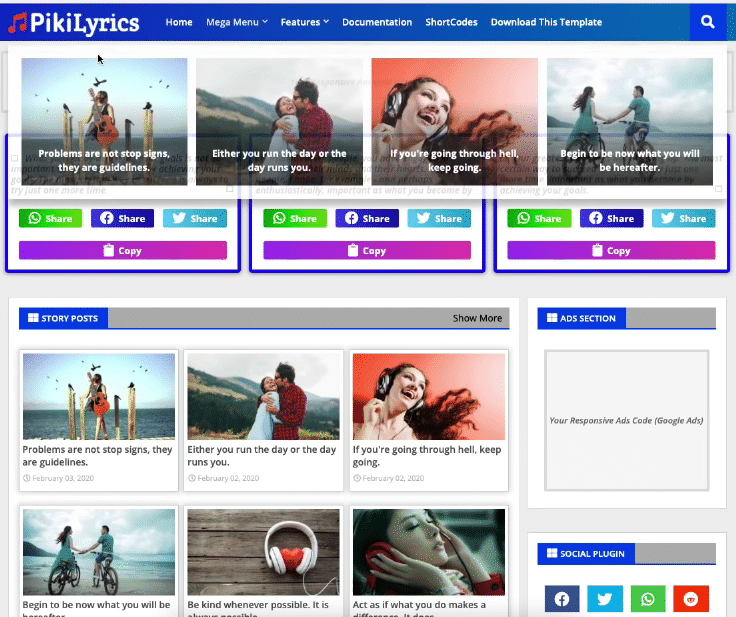Select the Social Plugin heading tab
736x617 pixels.
click(586, 554)
